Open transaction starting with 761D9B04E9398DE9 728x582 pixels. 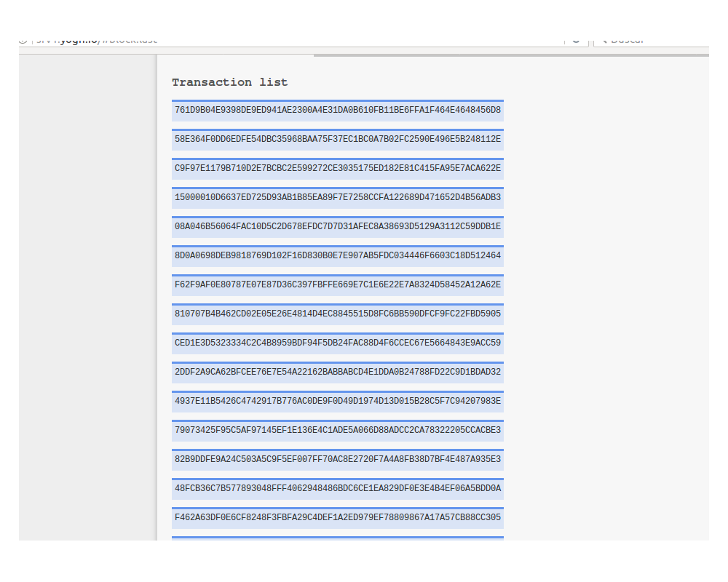pyautogui.click(x=338, y=111)
